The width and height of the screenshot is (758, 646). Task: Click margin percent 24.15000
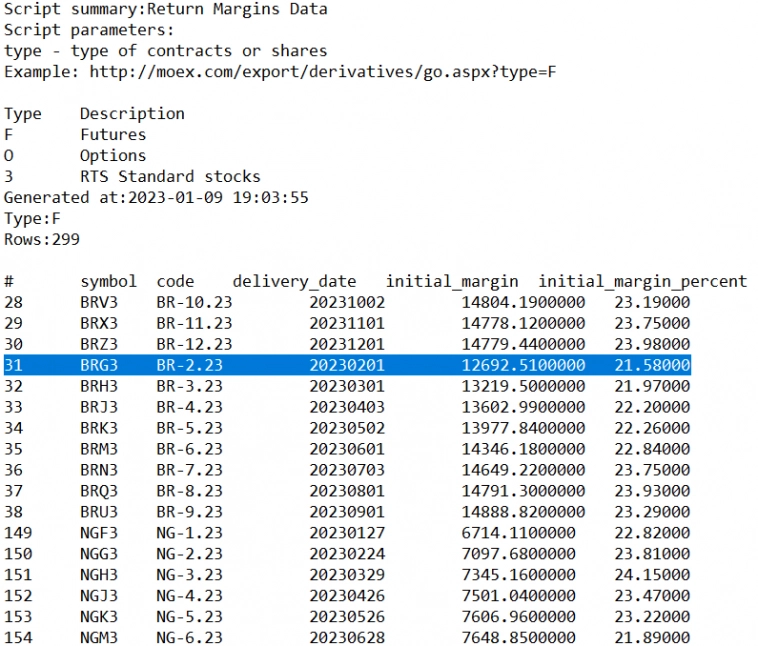coord(651,575)
